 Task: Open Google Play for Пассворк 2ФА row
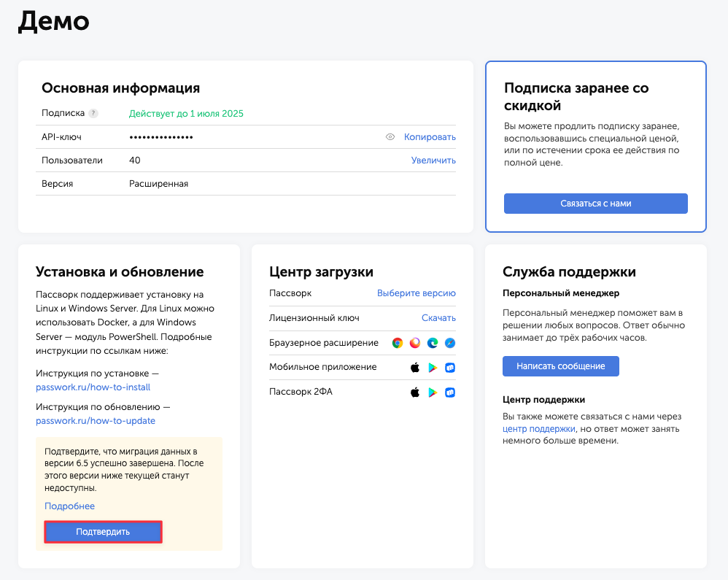coord(433,392)
